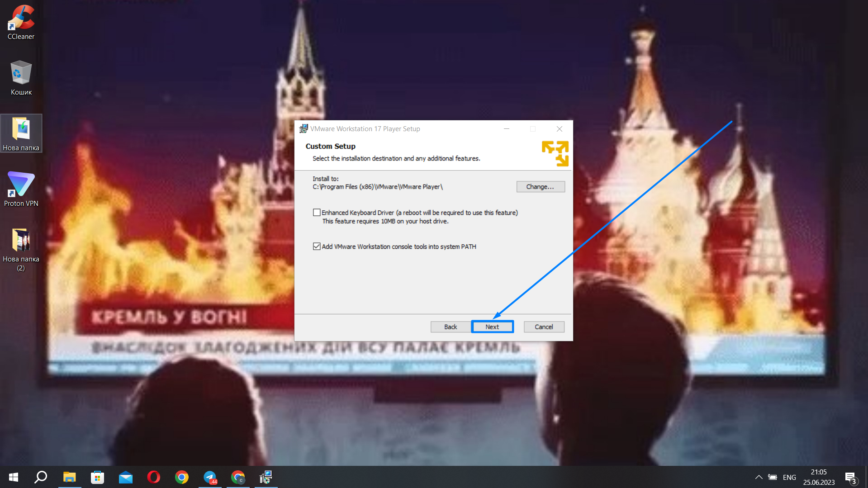Screen dimensions: 868x488
Task: Launch first Google Chrome taskbar icon
Action: 182,477
